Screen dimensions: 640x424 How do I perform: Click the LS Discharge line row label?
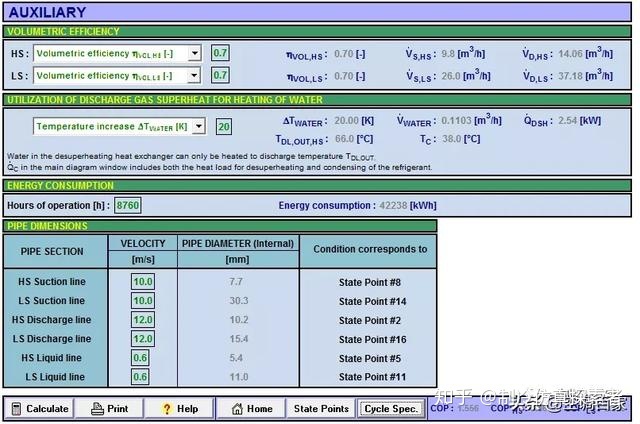tap(52, 339)
